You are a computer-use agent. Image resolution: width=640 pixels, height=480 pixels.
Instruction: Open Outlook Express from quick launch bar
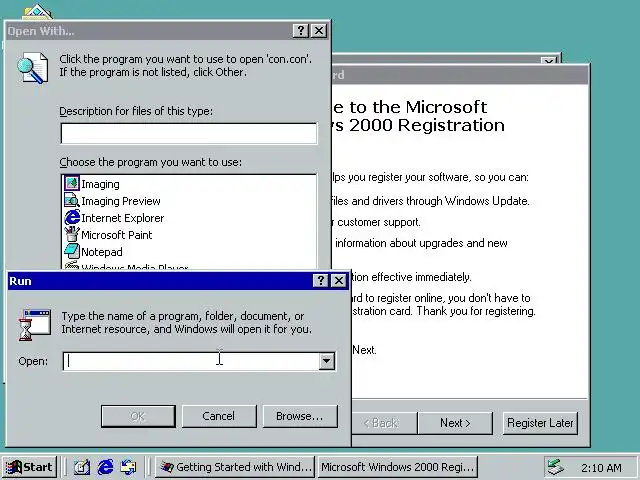coord(129,467)
